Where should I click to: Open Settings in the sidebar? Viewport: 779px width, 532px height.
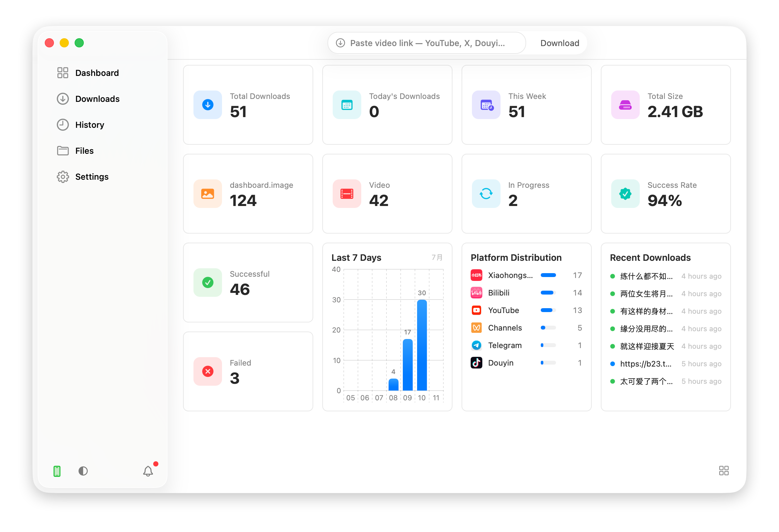click(x=102, y=176)
